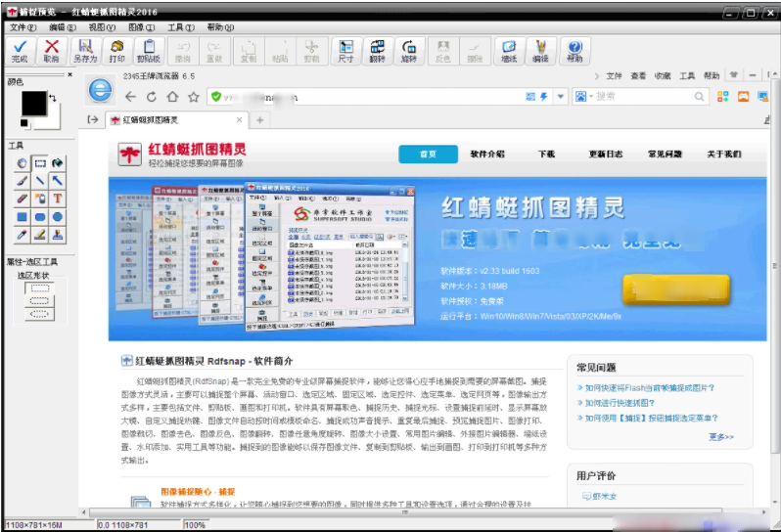Close the 颜色 side panel with small x

click(69, 74)
